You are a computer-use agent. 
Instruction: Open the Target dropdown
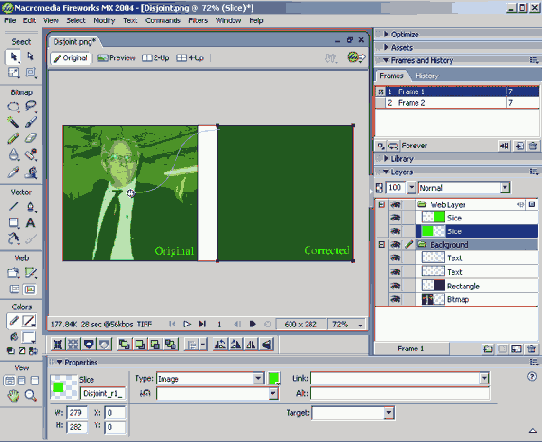(x=389, y=413)
